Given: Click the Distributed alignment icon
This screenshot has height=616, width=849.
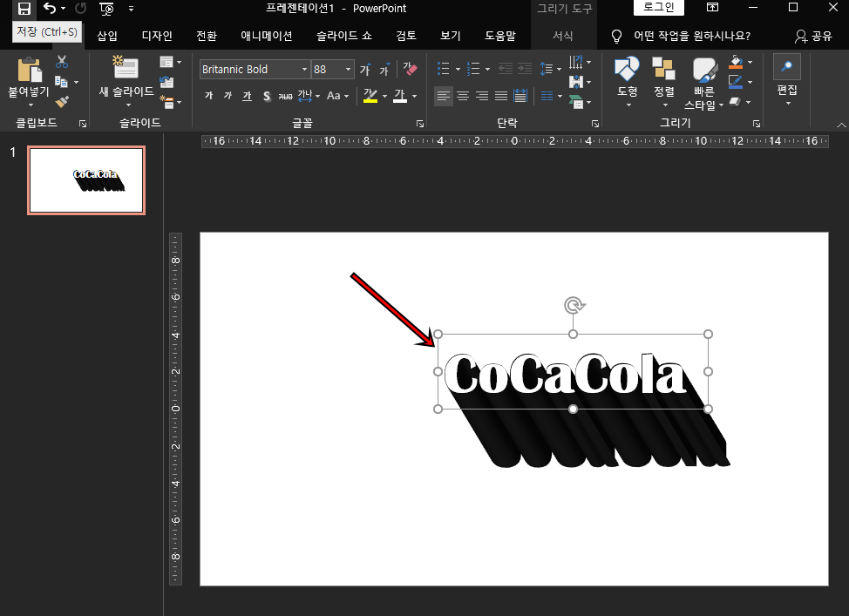Looking at the screenshot, I should 520,97.
